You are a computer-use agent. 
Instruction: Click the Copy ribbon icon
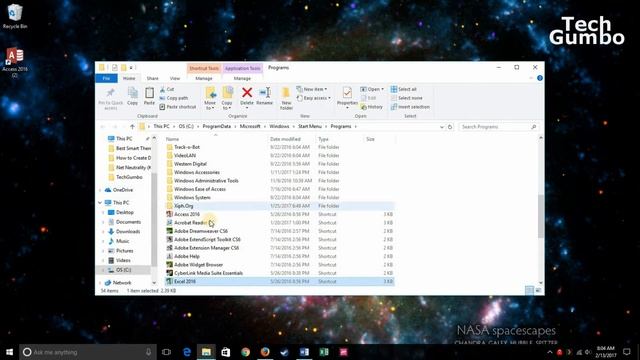[x=133, y=93]
